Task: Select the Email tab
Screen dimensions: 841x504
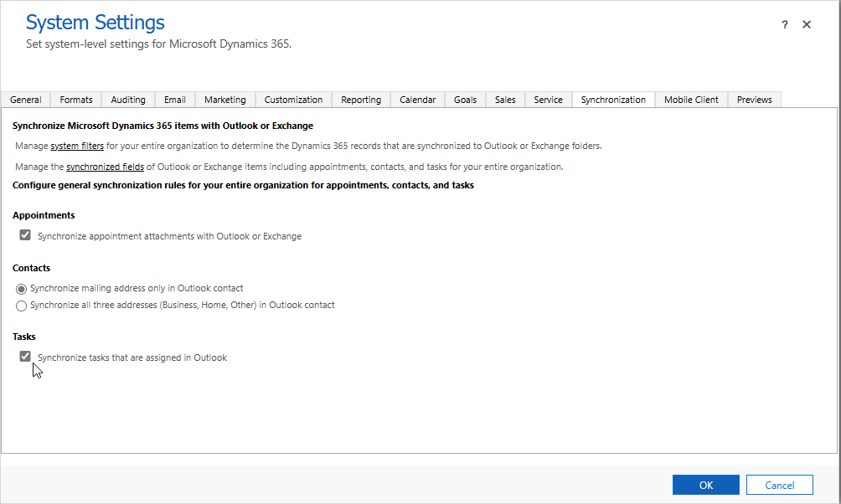Action: [x=175, y=100]
